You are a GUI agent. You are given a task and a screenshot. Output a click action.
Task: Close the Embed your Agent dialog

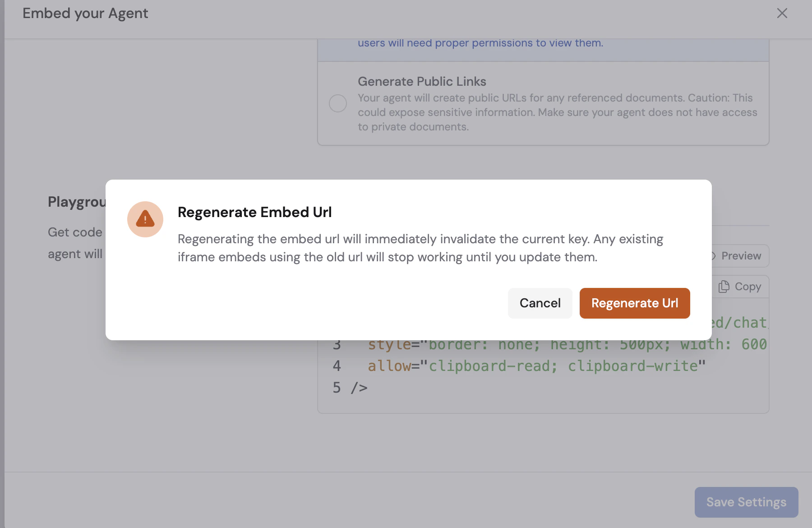782,14
